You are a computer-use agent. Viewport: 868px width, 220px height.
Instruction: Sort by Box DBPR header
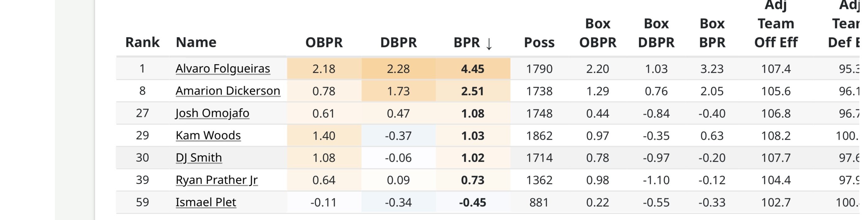(x=656, y=33)
